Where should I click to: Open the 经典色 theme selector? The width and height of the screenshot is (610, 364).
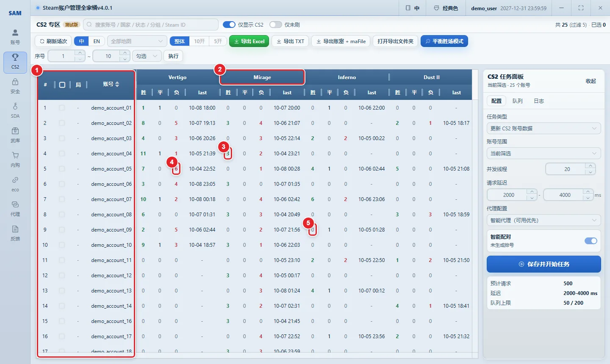pos(446,8)
